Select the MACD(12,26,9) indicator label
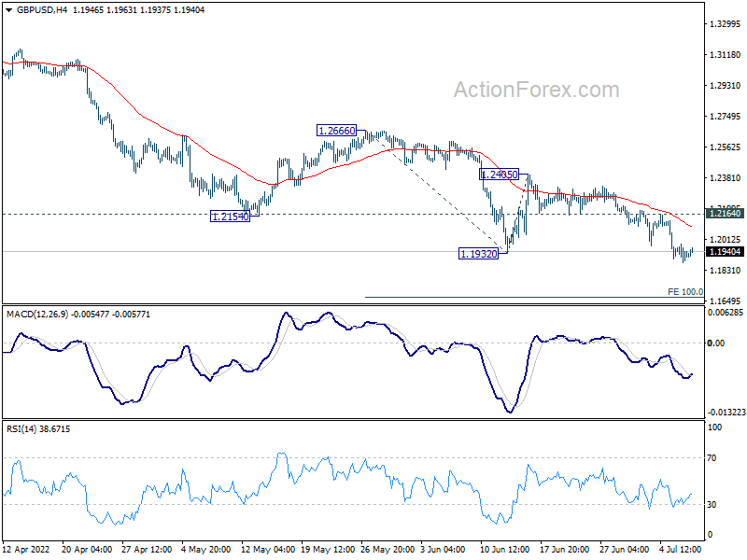 pyautogui.click(x=37, y=315)
